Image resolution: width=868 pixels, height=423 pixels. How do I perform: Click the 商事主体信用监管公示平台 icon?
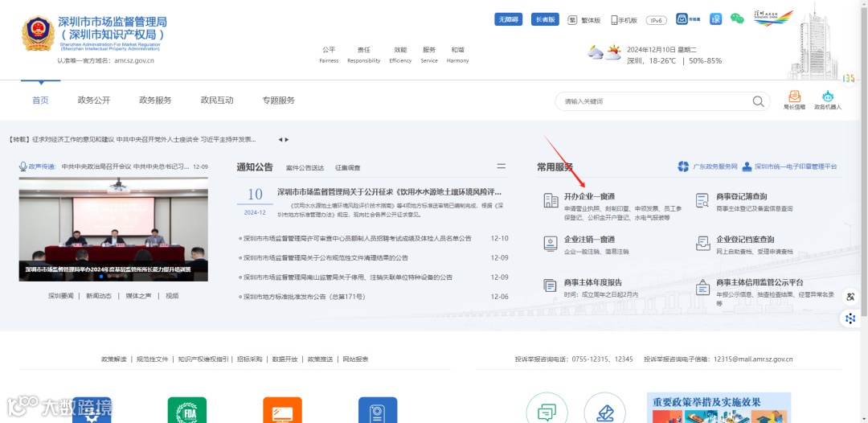[702, 287]
